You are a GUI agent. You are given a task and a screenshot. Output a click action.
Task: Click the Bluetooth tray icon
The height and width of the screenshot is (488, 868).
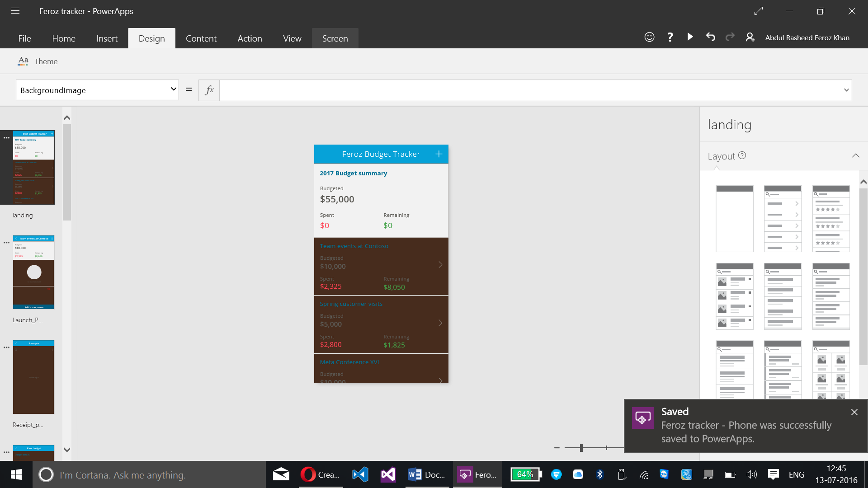(x=599, y=474)
